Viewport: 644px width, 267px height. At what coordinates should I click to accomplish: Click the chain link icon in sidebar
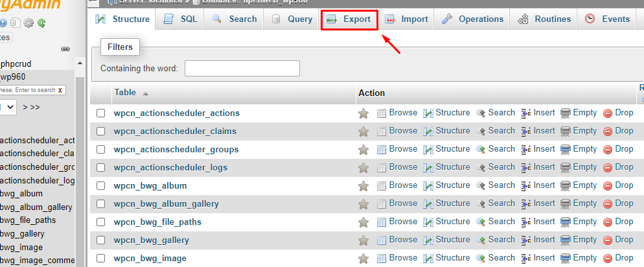(65, 49)
